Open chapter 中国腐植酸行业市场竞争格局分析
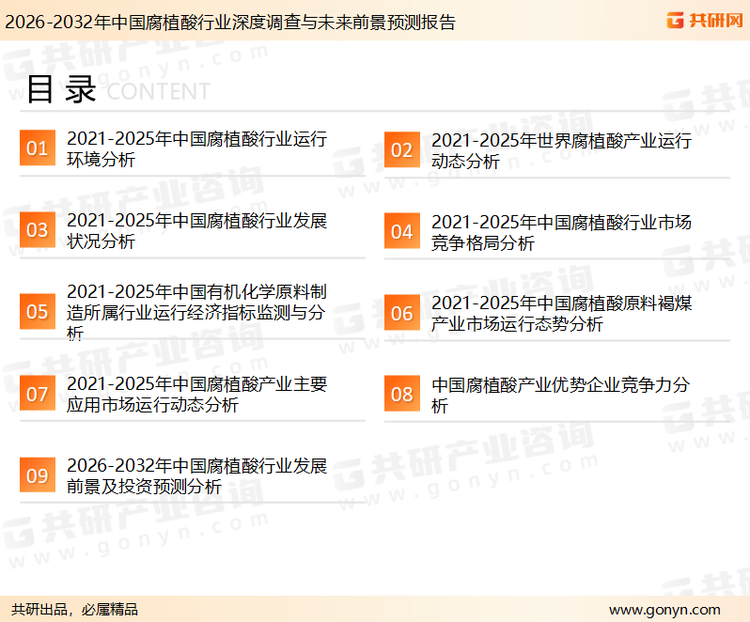Image resolution: width=750 pixels, height=622 pixels. pos(561,232)
